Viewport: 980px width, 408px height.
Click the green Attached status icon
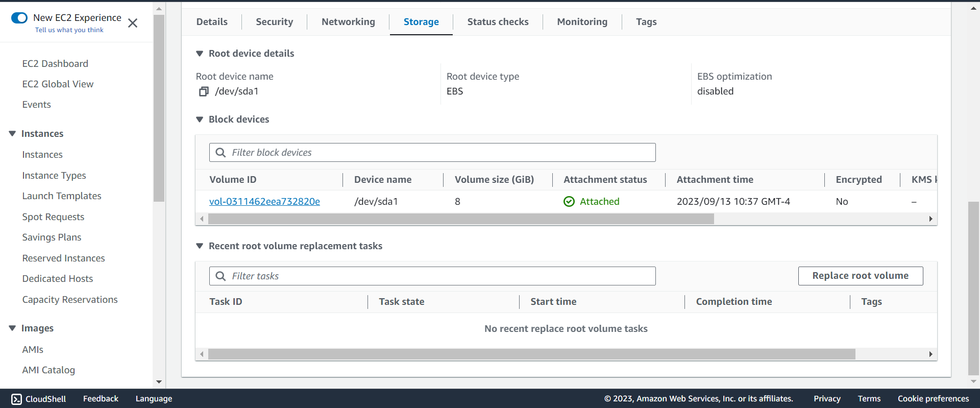pyautogui.click(x=569, y=202)
